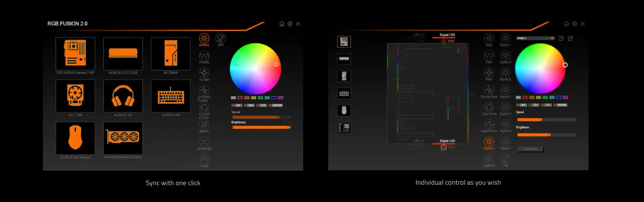644x202 pixels.
Task: Select the AC300W case device tile
Action: (171, 54)
